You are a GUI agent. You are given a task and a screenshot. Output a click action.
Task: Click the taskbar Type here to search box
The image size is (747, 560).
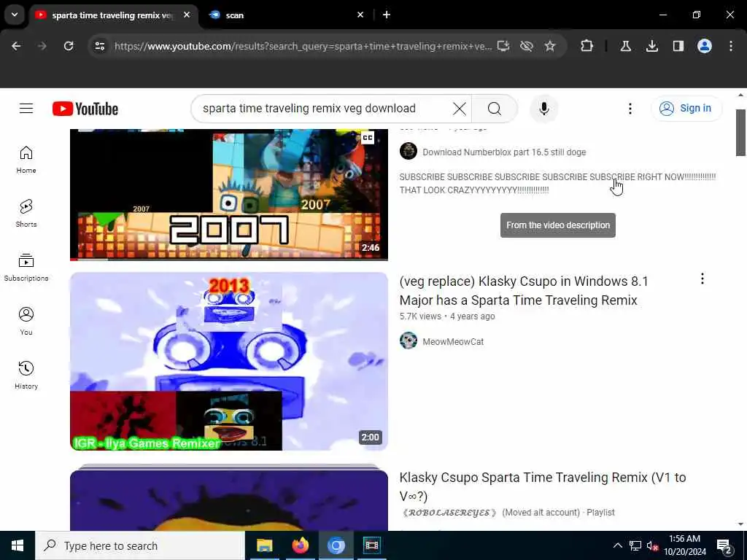(140, 545)
